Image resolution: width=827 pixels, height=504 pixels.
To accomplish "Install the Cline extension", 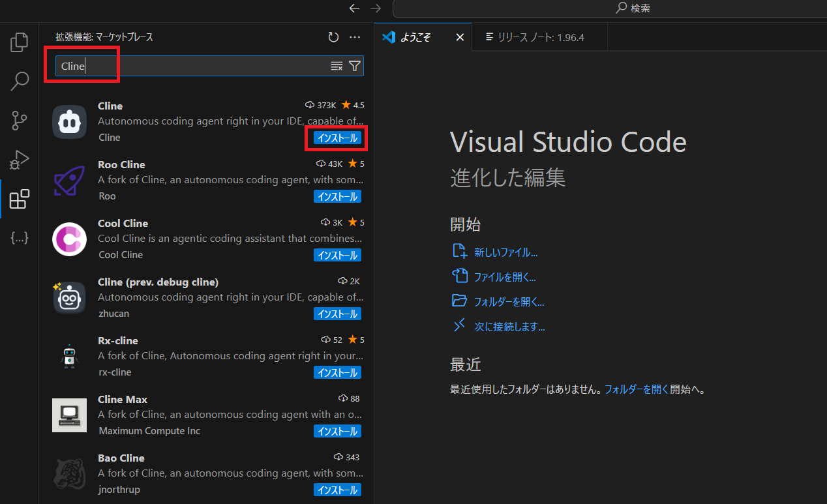I will tap(337, 138).
